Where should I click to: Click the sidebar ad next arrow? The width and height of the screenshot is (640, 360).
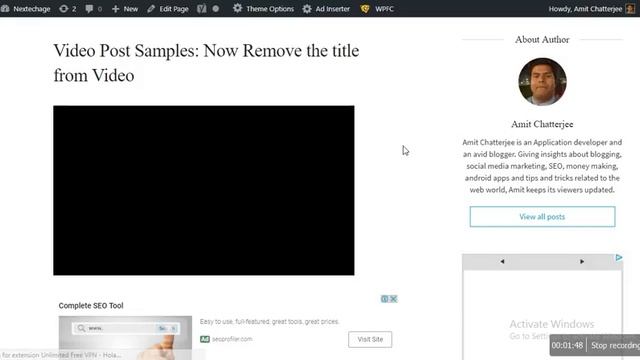click(582, 261)
